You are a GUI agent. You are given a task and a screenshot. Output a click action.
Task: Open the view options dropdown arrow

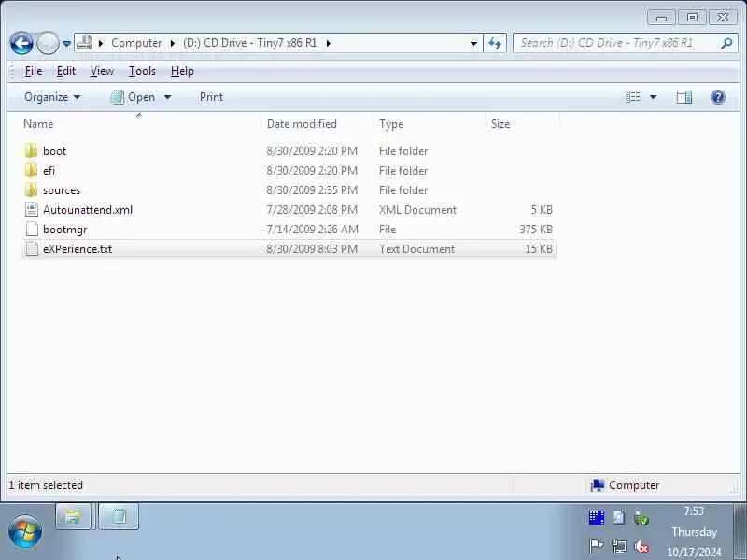point(653,97)
